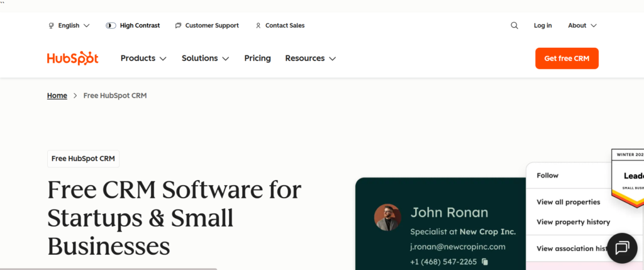Screen dimensions: 644x270
Task: Click the language globe icon
Action: [x=51, y=26]
